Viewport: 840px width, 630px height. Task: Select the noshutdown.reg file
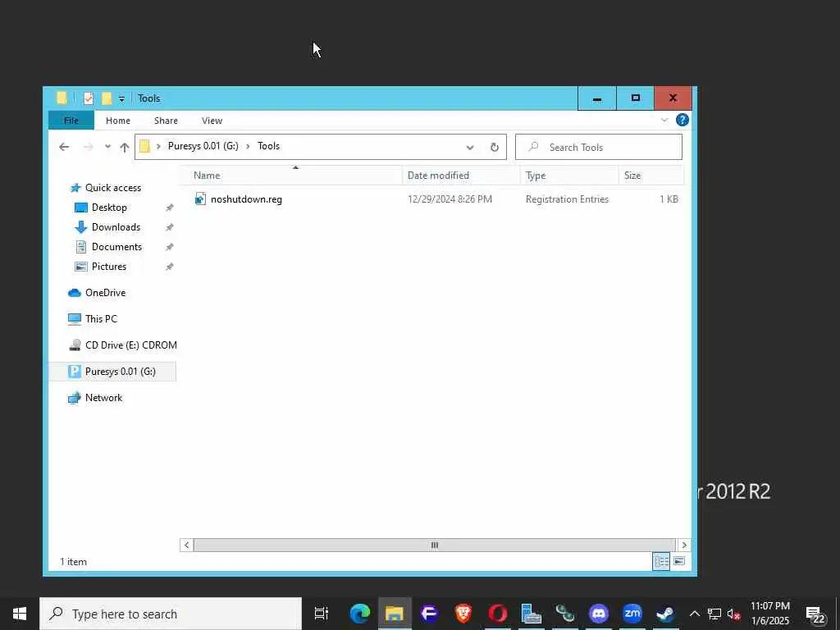coord(246,199)
